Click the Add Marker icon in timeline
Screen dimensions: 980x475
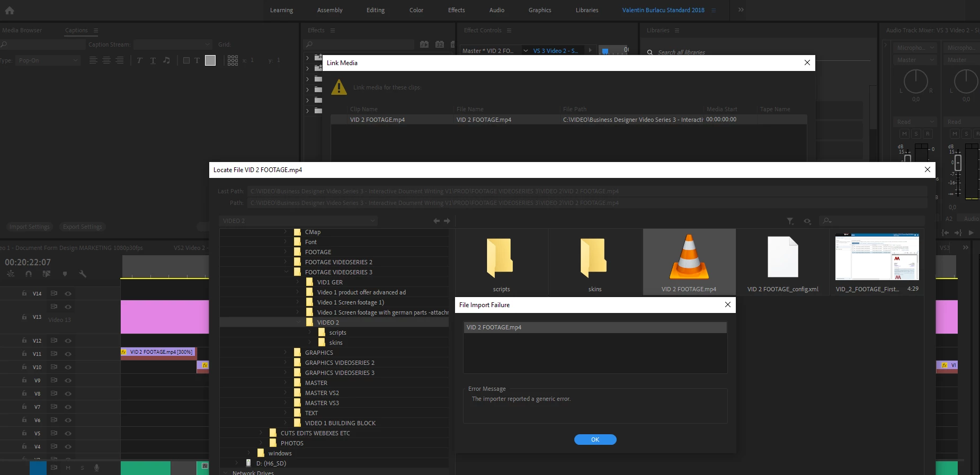[x=65, y=274]
